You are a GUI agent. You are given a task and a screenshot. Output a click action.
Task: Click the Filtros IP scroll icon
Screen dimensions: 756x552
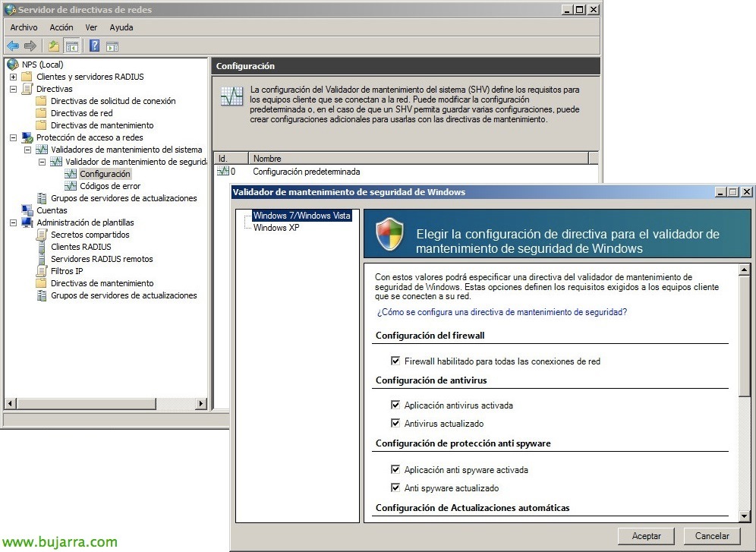[42, 271]
